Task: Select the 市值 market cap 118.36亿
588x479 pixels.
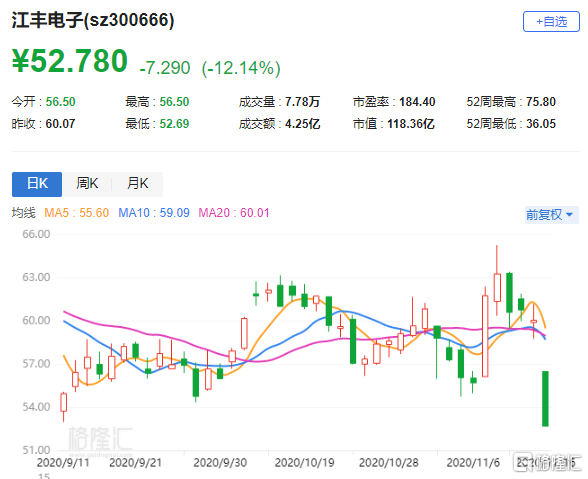Action: [411, 124]
